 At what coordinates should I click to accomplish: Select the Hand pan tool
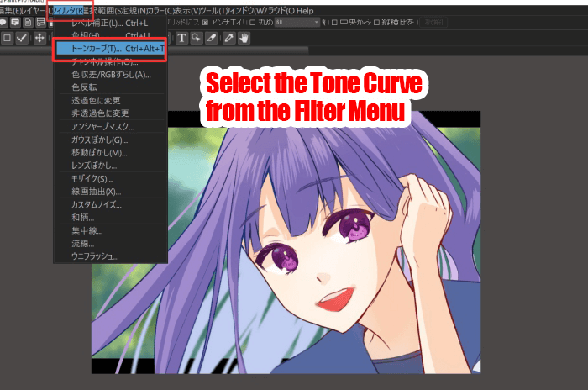pyautogui.click(x=244, y=38)
